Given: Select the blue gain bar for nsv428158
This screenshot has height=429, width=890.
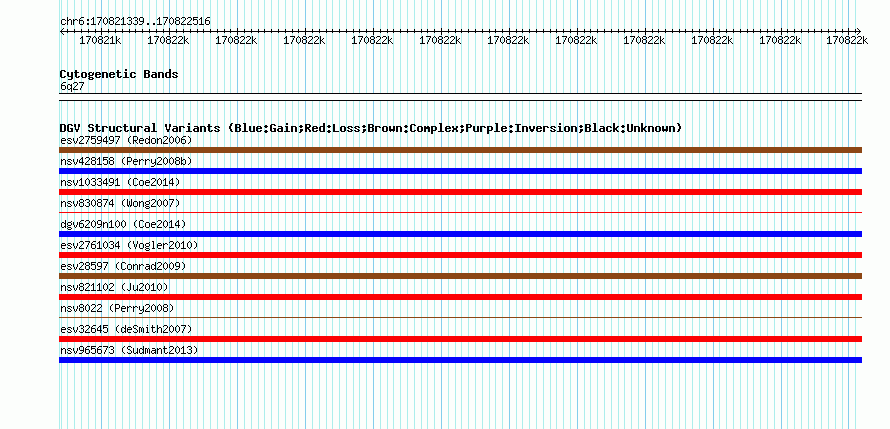Looking at the screenshot, I should click(x=460, y=171).
